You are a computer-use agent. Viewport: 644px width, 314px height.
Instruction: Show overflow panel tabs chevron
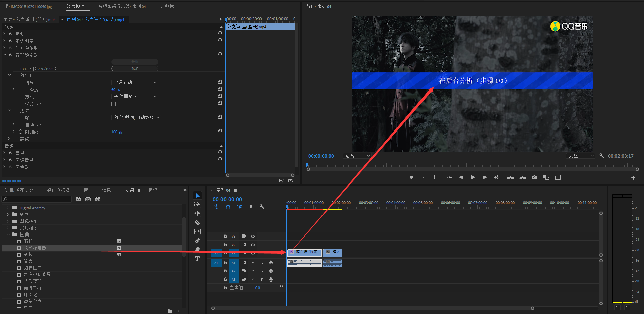(185, 190)
